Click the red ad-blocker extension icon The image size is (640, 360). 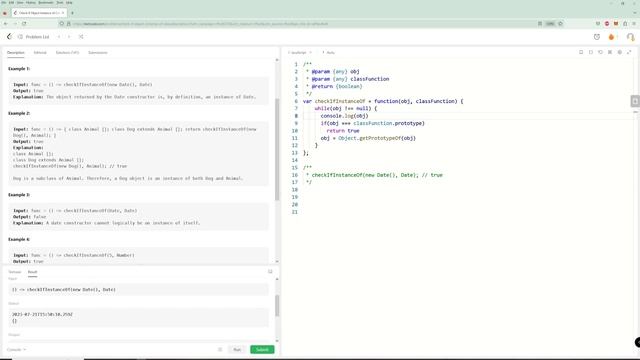coord(607,24)
